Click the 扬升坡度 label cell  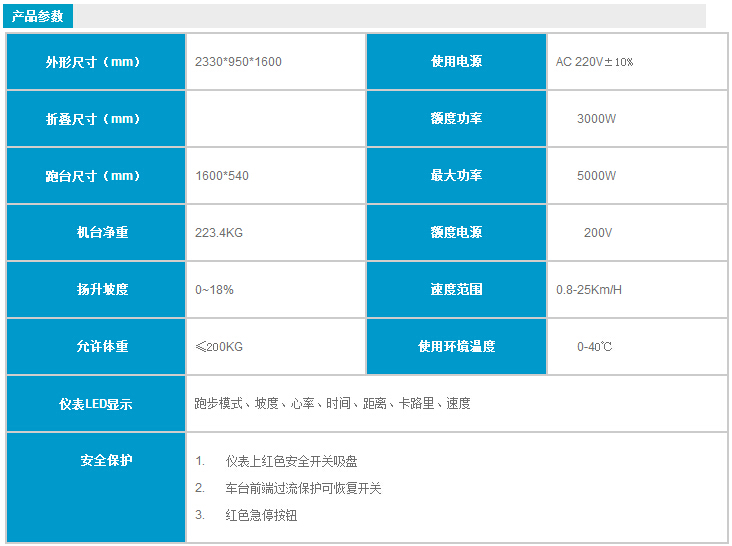95,290
